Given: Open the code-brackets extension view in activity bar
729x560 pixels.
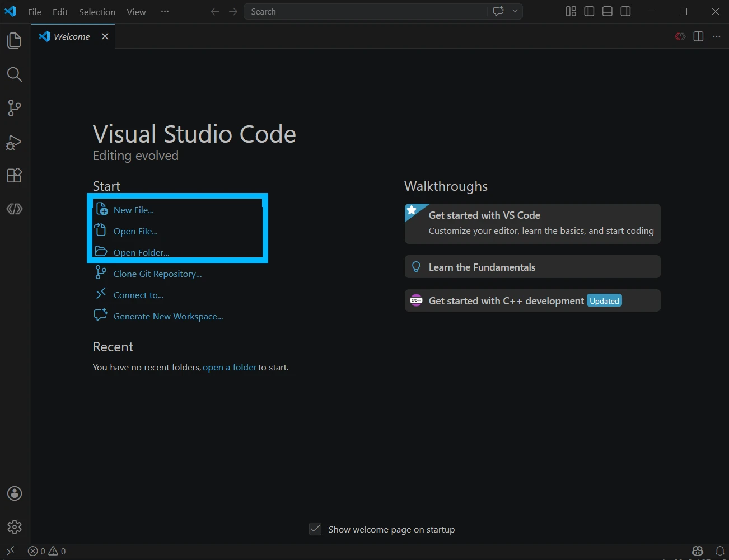Looking at the screenshot, I should tap(15, 209).
